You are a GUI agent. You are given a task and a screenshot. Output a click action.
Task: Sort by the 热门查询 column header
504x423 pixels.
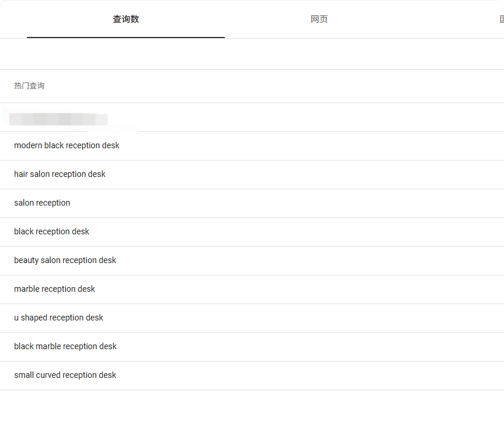click(29, 86)
